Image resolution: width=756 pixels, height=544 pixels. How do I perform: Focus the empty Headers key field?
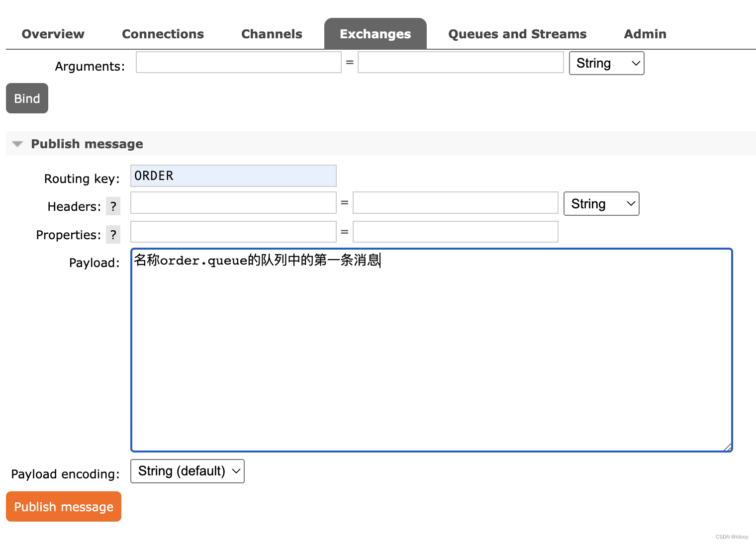233,202
